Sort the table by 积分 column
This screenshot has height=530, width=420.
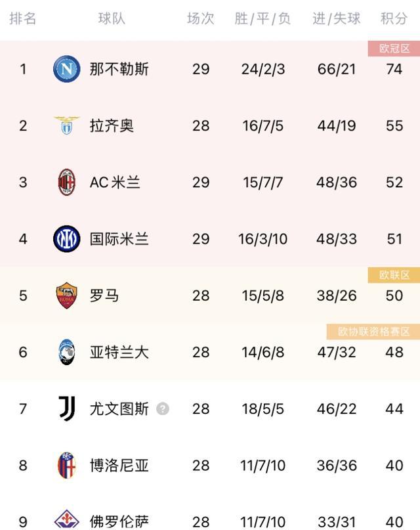[393, 20]
